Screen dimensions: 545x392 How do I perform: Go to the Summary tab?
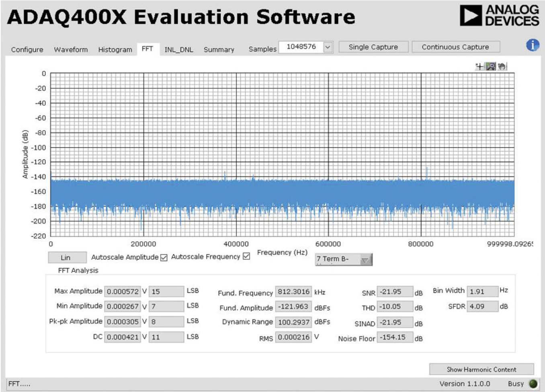coord(219,49)
